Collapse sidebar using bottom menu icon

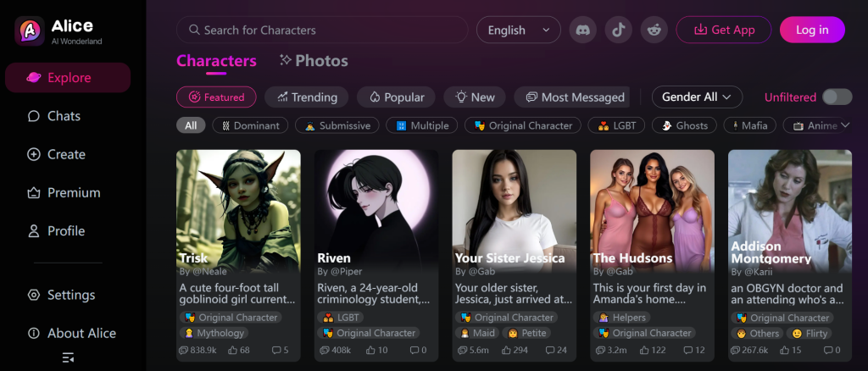pos(68,357)
